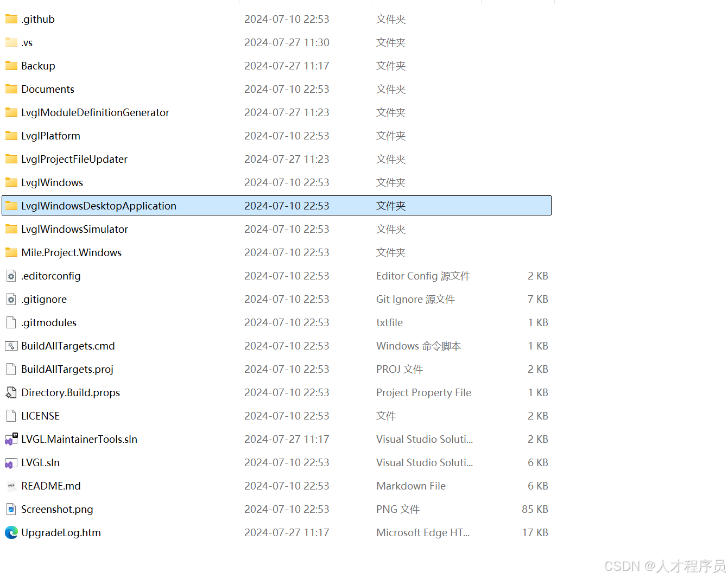728x578 pixels.
Task: Click the 'Project Property File' type cell
Action: [x=424, y=392]
